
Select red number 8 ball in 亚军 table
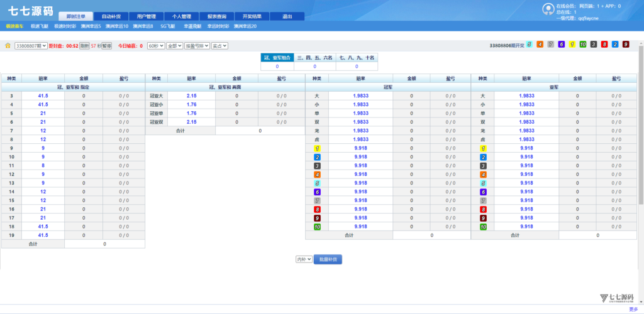[483, 209]
